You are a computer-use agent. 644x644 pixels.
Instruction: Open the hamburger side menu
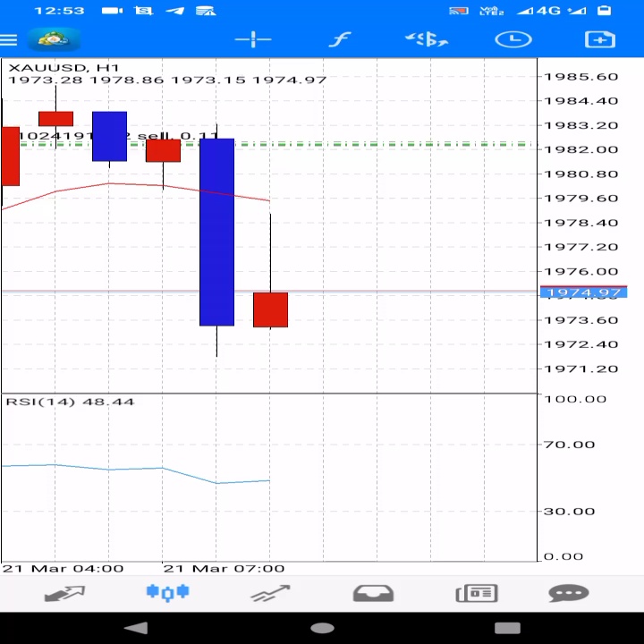click(9, 40)
